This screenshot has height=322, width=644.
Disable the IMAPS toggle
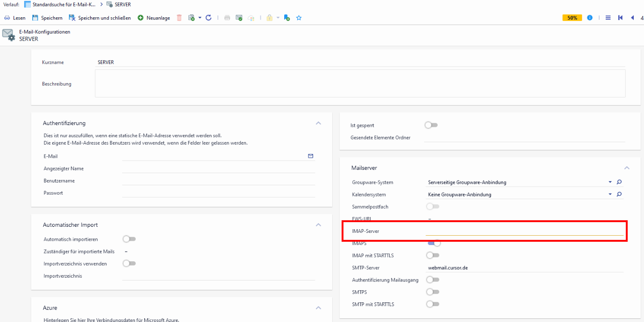coord(434,243)
